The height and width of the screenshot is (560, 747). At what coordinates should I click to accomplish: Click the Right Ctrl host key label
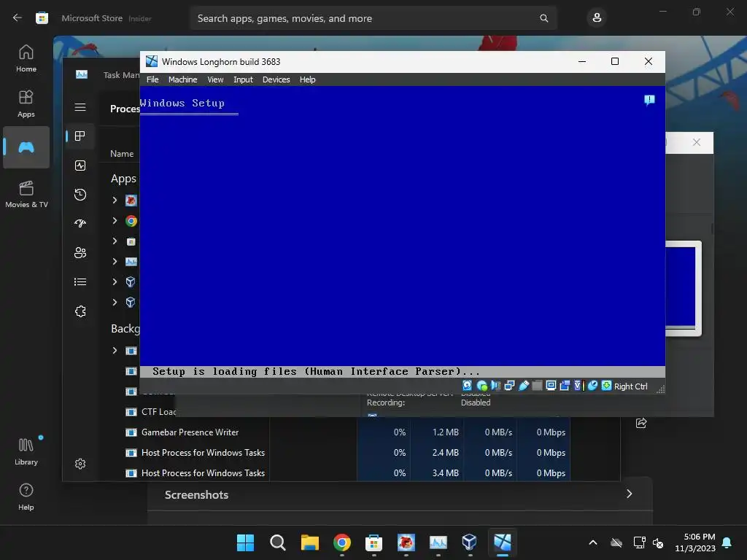630,386
